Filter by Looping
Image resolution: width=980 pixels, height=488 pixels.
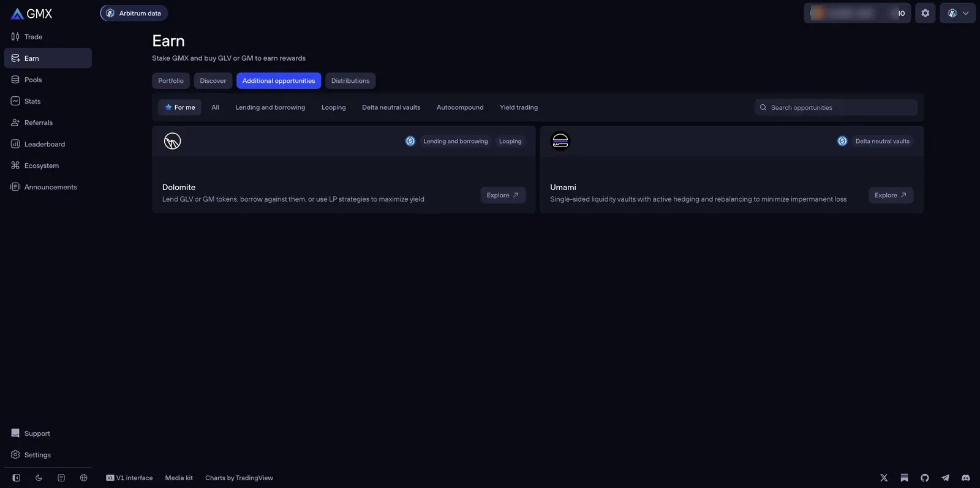[334, 107]
